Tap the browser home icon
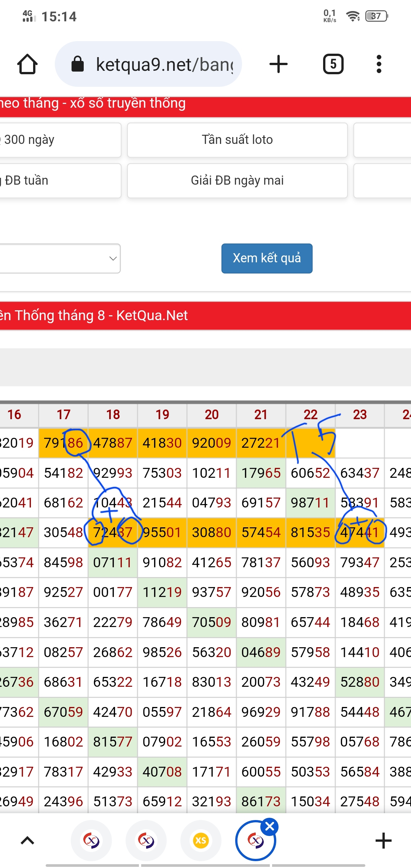Viewport: 411px width, 868px height. tap(27, 64)
